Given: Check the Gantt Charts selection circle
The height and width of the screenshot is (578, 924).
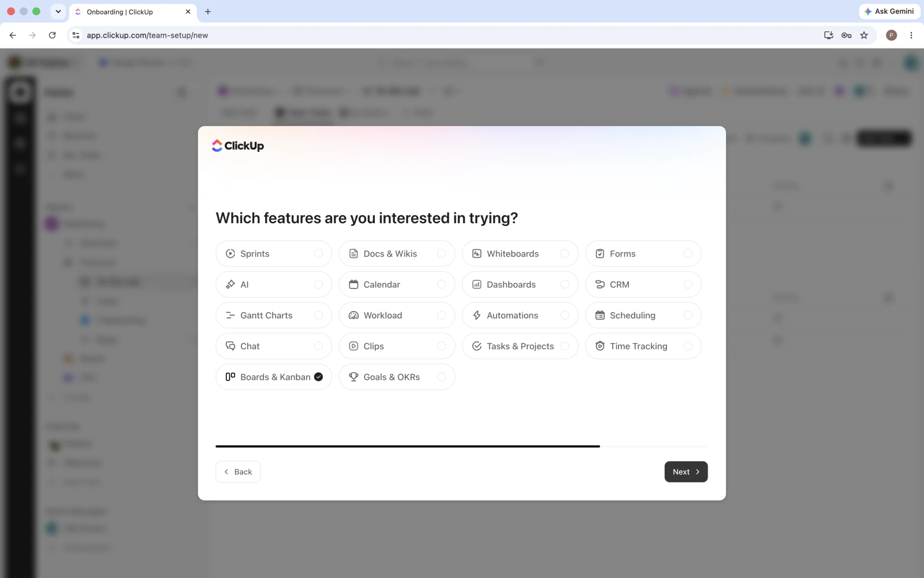Looking at the screenshot, I should tap(318, 316).
